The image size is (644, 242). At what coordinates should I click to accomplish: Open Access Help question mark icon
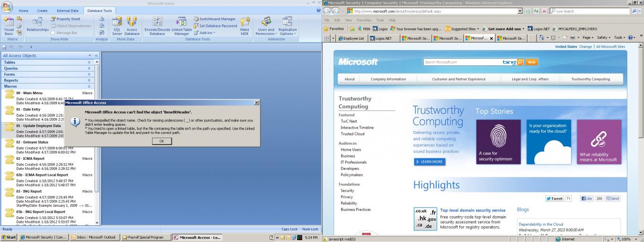(318, 10)
